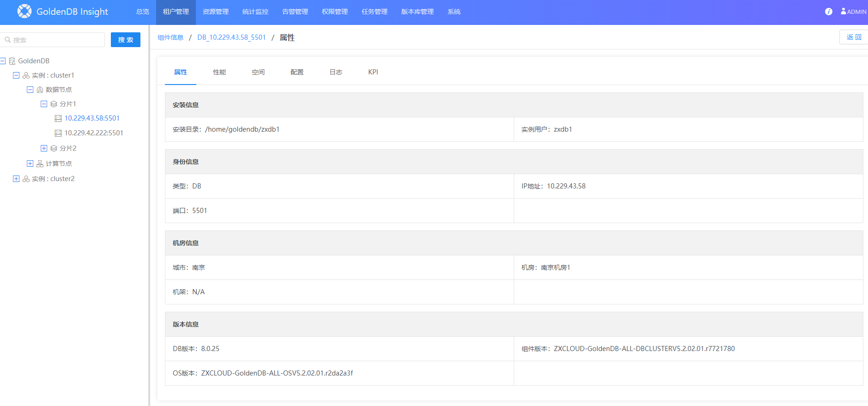
Task: Click the OS版本 ZXCLOUD OSV5 value
Action: tap(277, 373)
